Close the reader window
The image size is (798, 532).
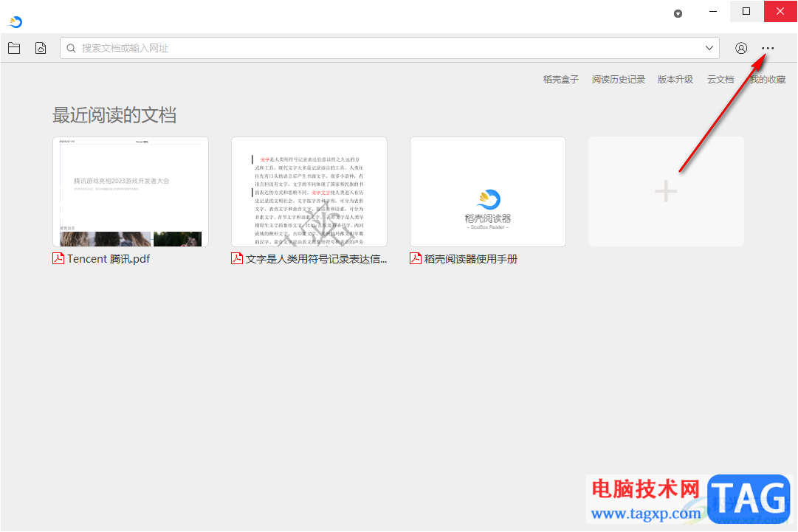780,11
